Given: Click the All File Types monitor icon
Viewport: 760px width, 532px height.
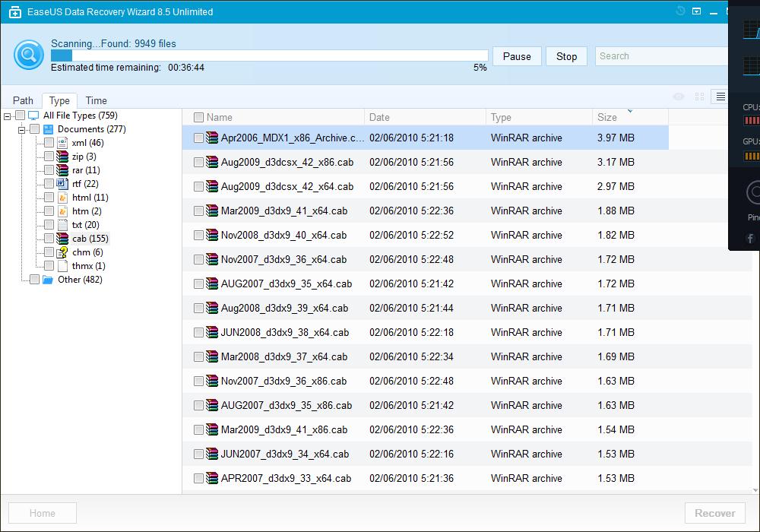Looking at the screenshot, I should (33, 116).
